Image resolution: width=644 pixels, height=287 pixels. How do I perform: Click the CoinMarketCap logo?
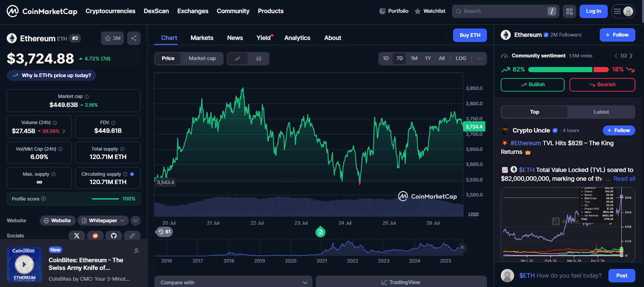coord(42,11)
